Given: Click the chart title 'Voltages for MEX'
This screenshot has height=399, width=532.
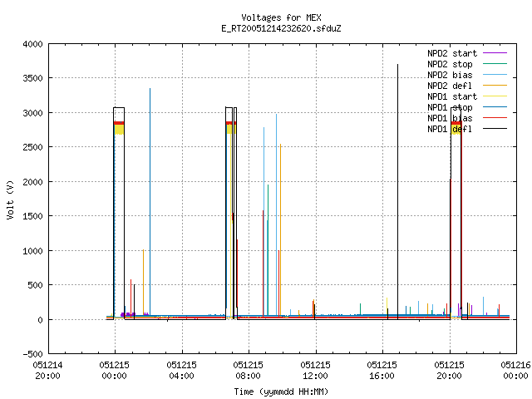Looking at the screenshot, I should [281, 17].
